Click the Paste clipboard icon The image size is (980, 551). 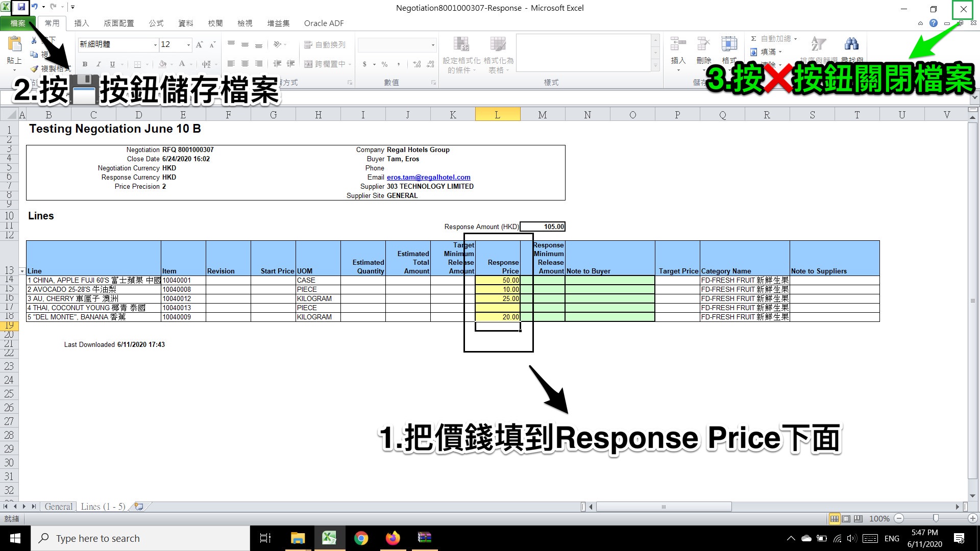(x=14, y=44)
